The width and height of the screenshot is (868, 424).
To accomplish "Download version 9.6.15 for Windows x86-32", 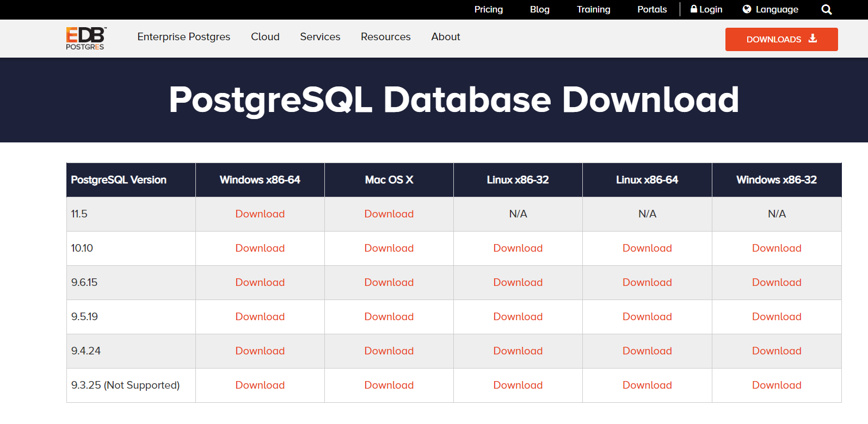I will point(777,283).
